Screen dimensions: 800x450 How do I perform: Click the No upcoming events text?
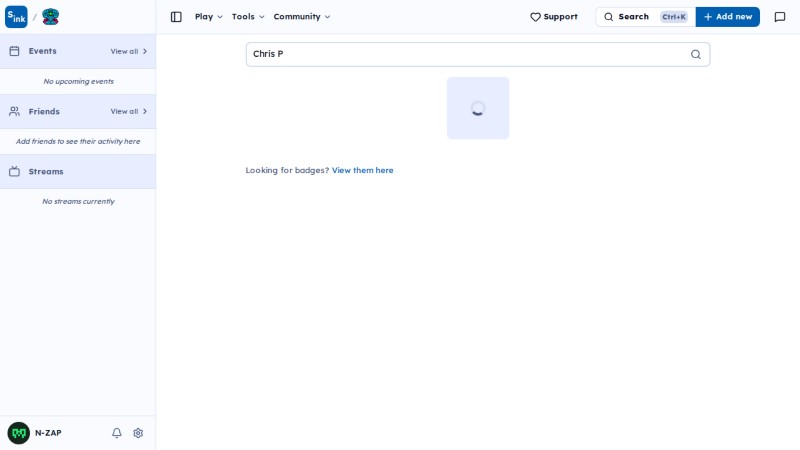(78, 82)
